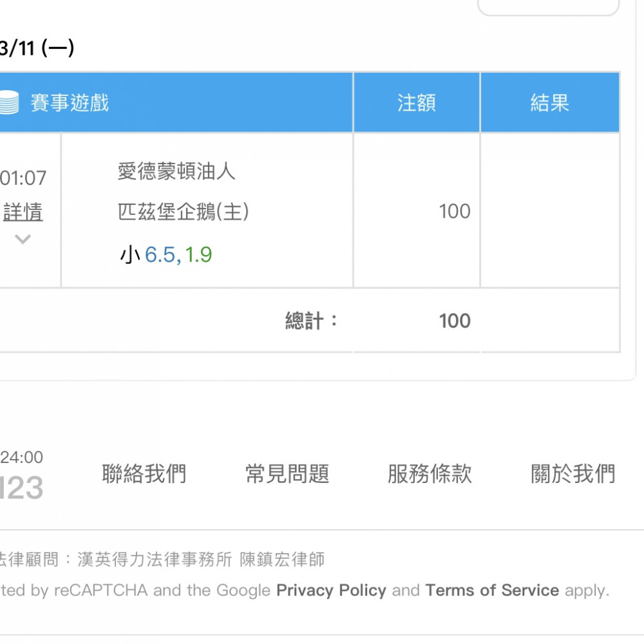644x644 pixels.
Task: Open the 關於我們 about link
Action: 573,473
